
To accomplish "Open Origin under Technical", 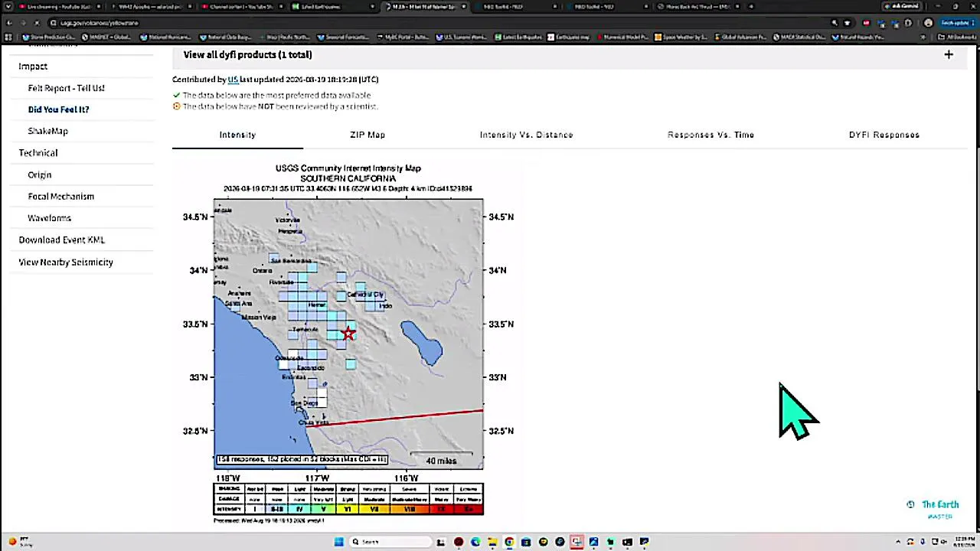I will click(x=40, y=174).
